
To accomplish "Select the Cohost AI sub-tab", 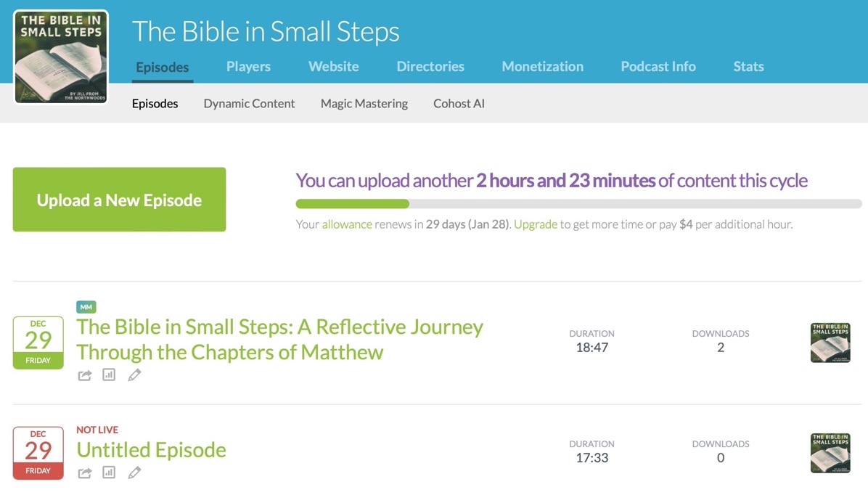I will 459,104.
